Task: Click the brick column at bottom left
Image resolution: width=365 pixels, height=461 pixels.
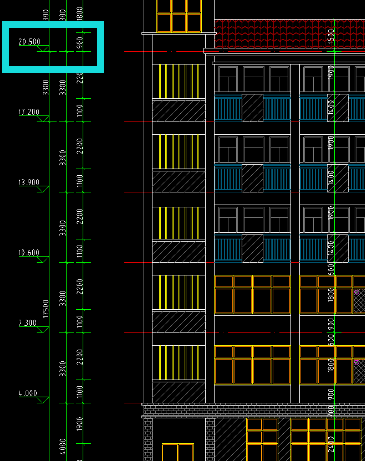Action: [148, 439]
